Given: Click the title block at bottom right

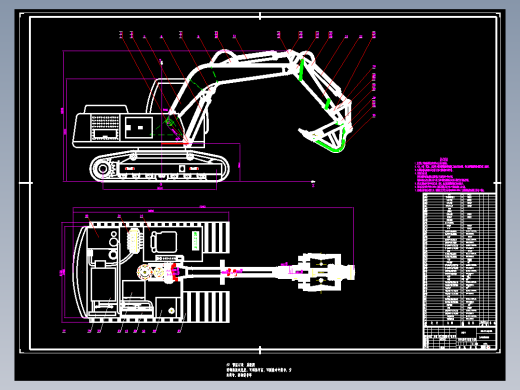Looking at the screenshot, I should pos(460,338).
